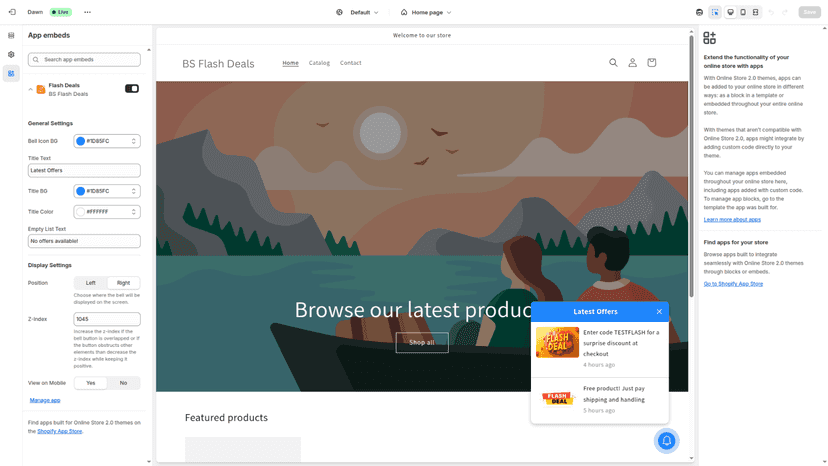Set bell Position to Left
Screen dimensions: 828x466
91,283
